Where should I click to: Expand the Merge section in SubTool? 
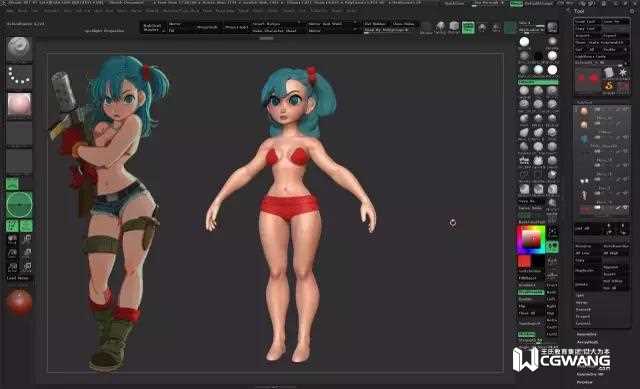point(581,302)
